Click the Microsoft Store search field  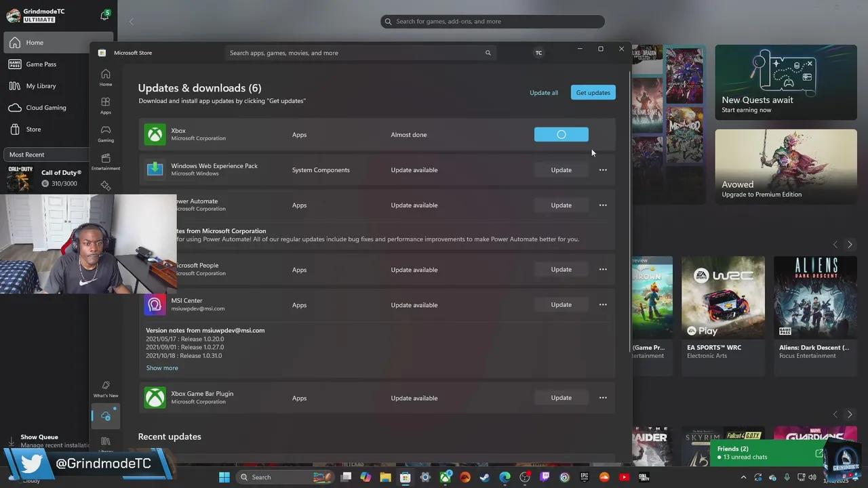(361, 53)
